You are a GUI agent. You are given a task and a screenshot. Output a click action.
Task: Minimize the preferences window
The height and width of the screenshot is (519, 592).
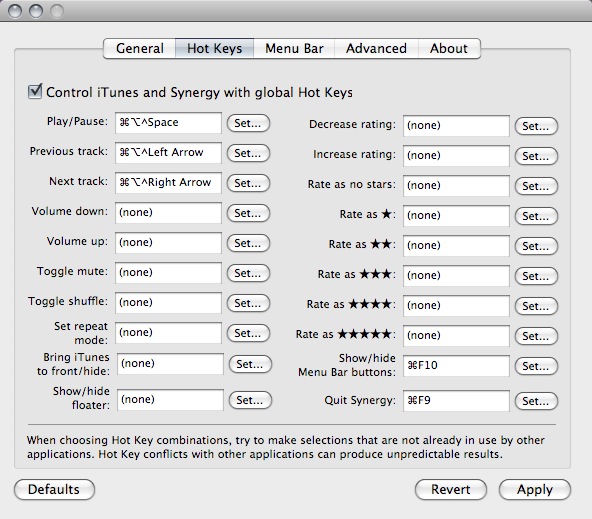pos(36,11)
